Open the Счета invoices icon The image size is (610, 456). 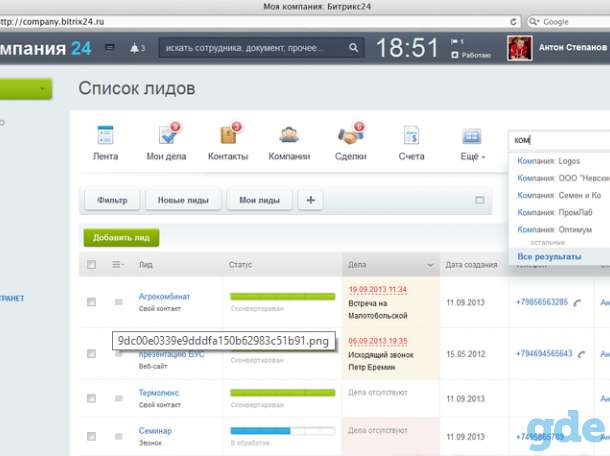(x=411, y=135)
